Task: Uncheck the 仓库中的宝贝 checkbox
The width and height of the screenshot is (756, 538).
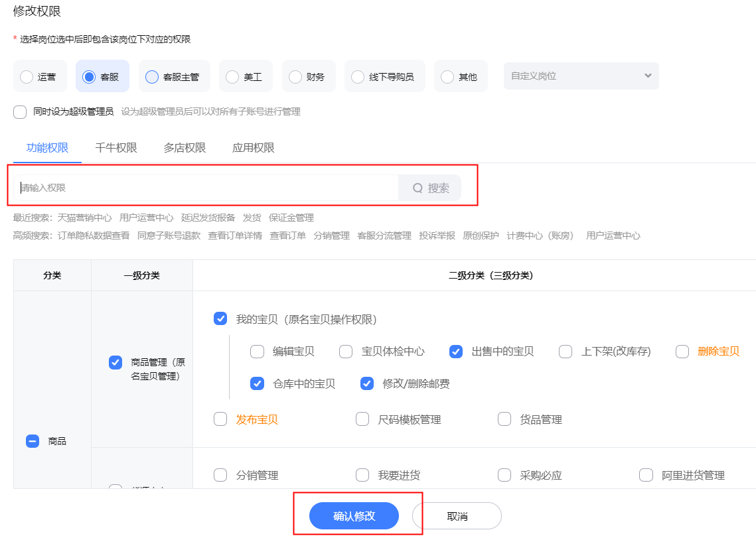Action: pos(257,383)
